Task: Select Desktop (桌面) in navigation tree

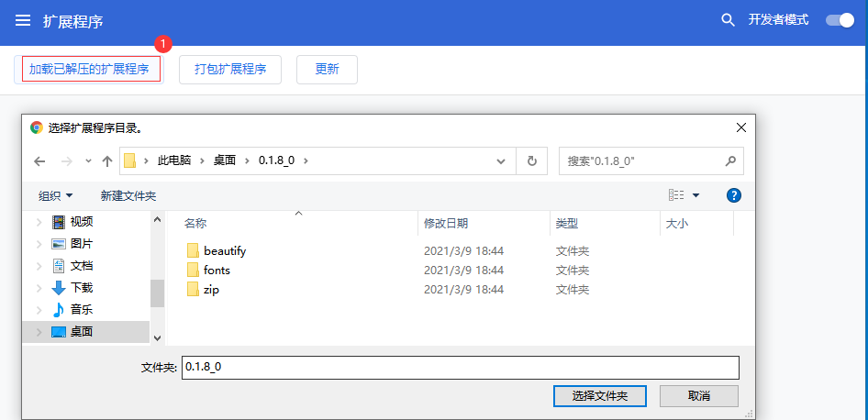Action: [x=82, y=331]
